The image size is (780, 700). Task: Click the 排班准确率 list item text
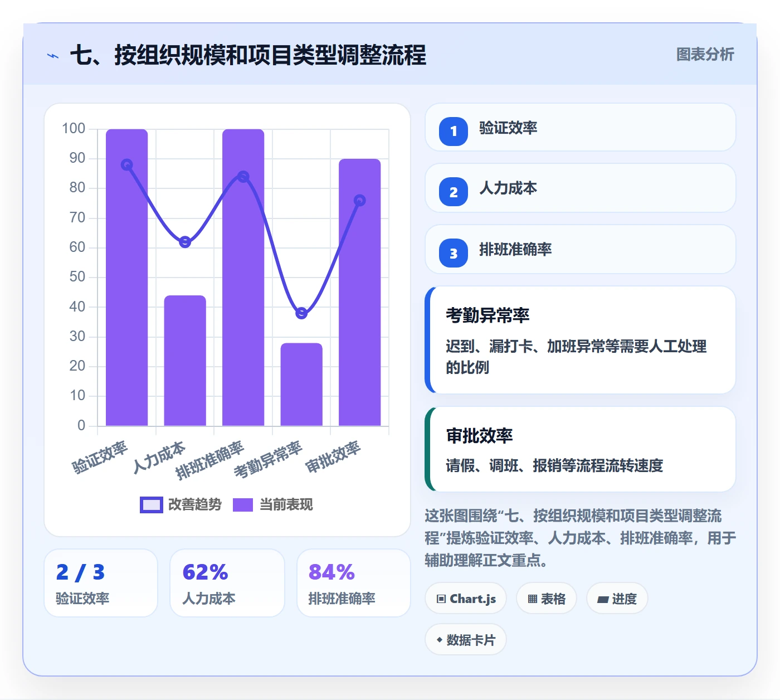515,250
